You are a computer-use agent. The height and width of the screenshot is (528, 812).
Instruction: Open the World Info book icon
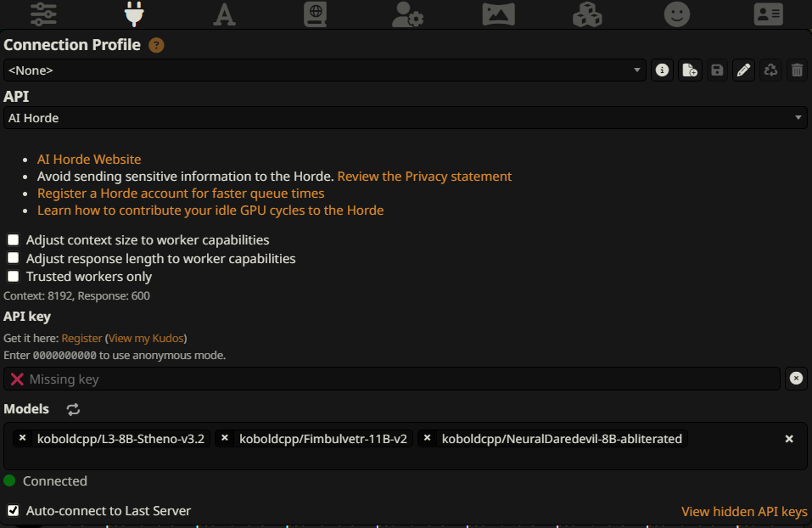(x=316, y=14)
